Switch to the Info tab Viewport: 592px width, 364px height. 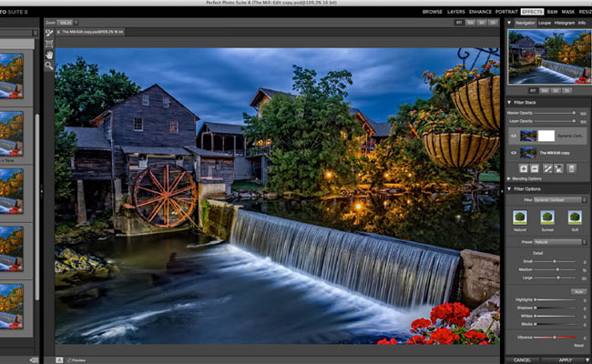coord(582,23)
